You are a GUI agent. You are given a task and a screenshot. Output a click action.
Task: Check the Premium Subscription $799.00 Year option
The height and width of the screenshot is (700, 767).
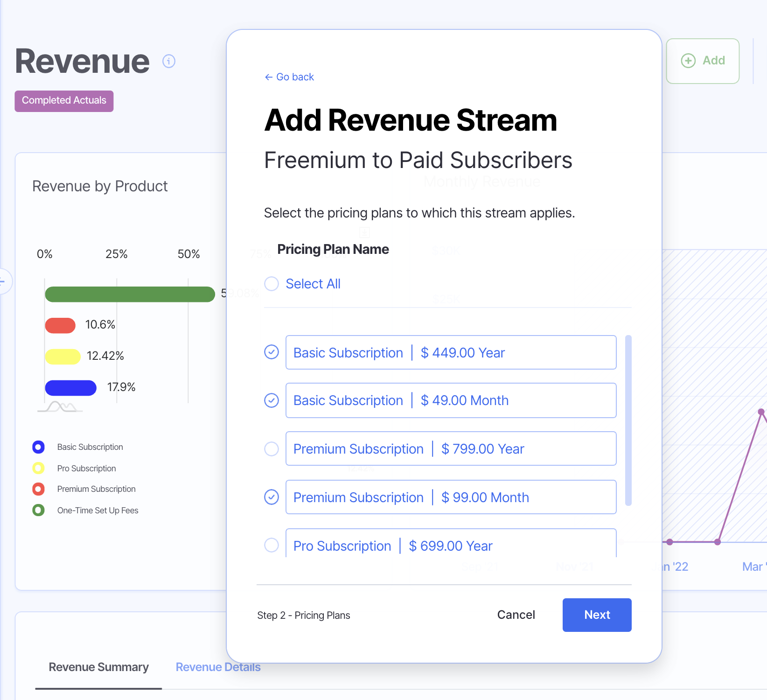pyautogui.click(x=272, y=449)
